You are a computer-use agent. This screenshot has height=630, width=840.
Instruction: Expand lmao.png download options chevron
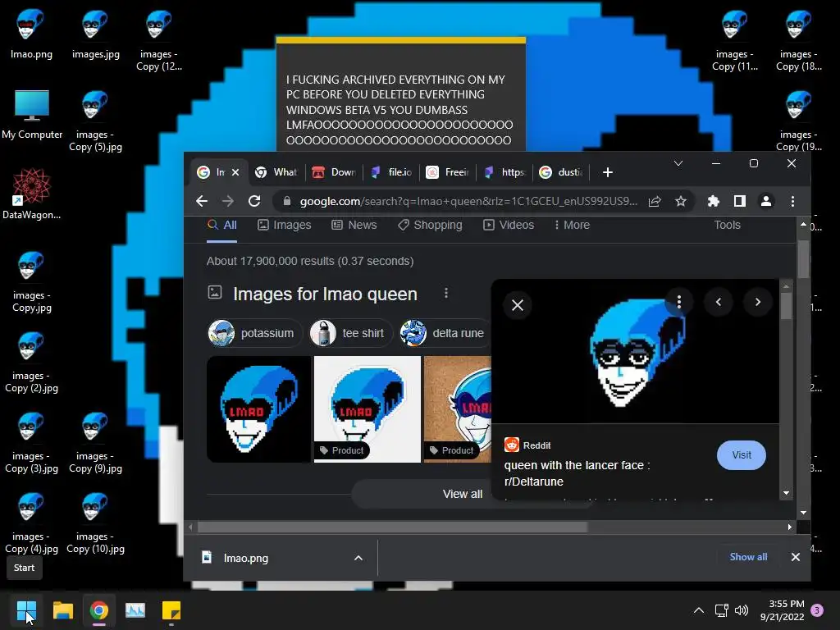[358, 558]
